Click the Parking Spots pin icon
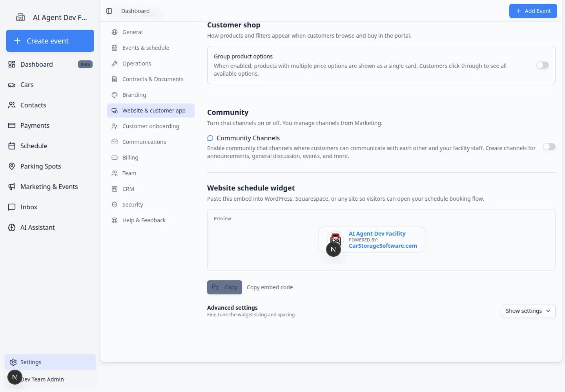The height and width of the screenshot is (392, 565). point(12,166)
